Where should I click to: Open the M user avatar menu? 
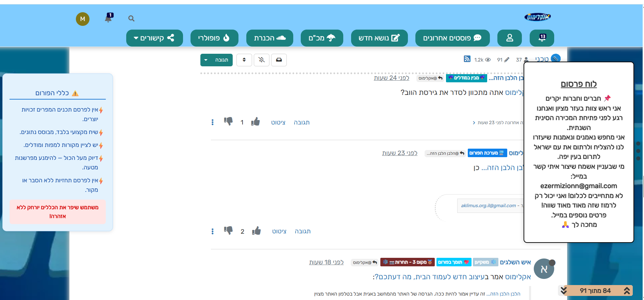83,19
